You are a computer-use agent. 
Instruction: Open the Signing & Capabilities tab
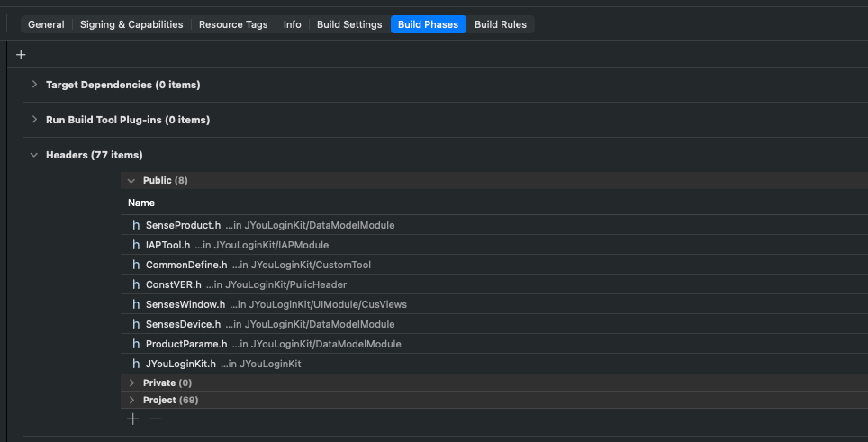pyautogui.click(x=131, y=24)
